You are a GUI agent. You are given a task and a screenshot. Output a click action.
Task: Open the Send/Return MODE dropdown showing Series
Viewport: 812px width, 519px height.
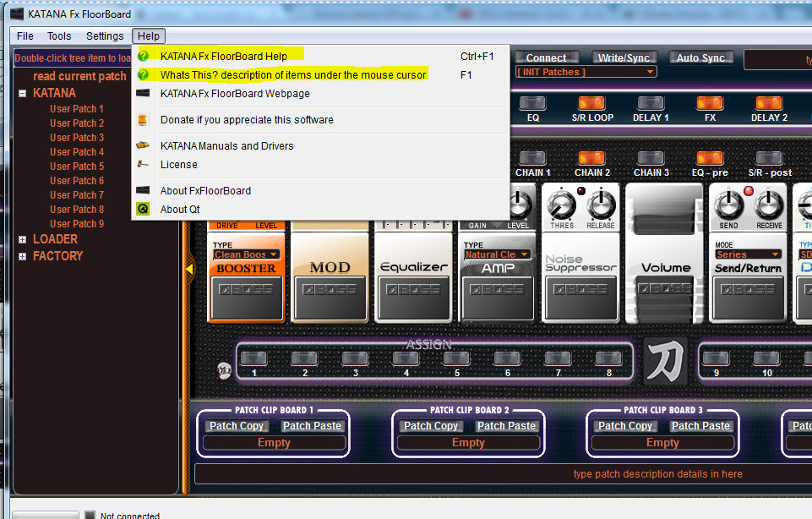[748, 254]
